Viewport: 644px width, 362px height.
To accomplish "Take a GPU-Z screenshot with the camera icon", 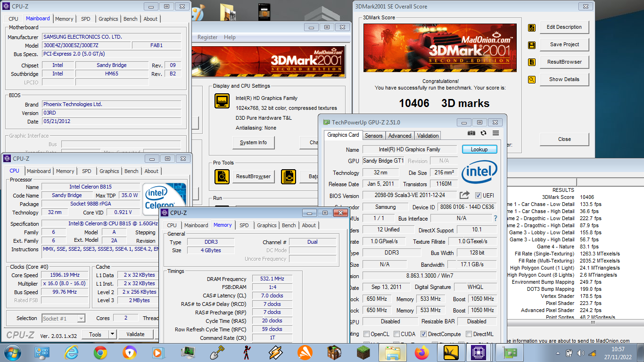I will (471, 133).
